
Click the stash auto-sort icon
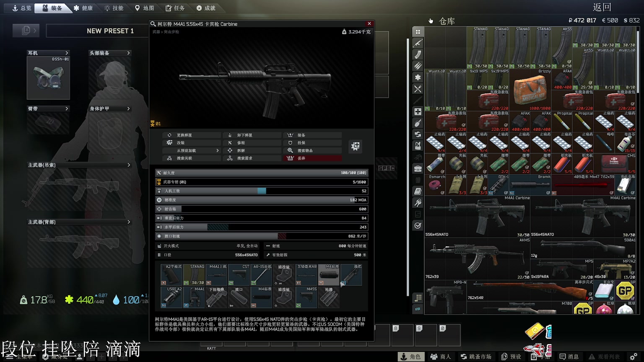click(x=418, y=297)
